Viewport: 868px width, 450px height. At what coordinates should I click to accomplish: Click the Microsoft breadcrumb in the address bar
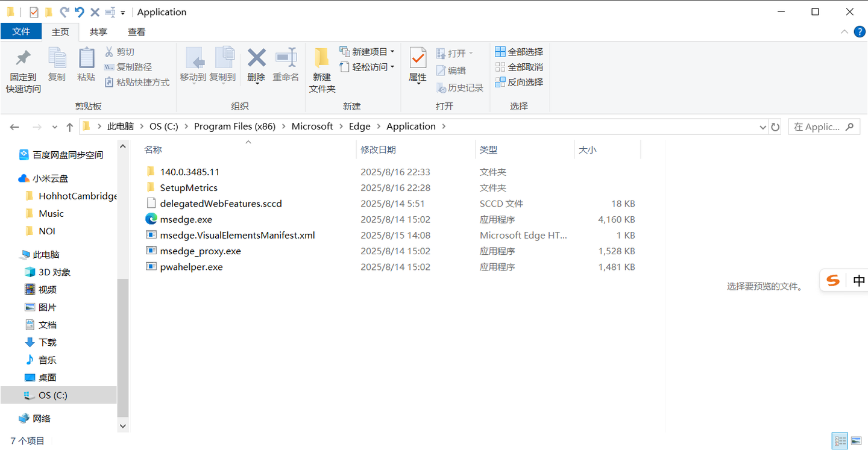click(x=312, y=127)
